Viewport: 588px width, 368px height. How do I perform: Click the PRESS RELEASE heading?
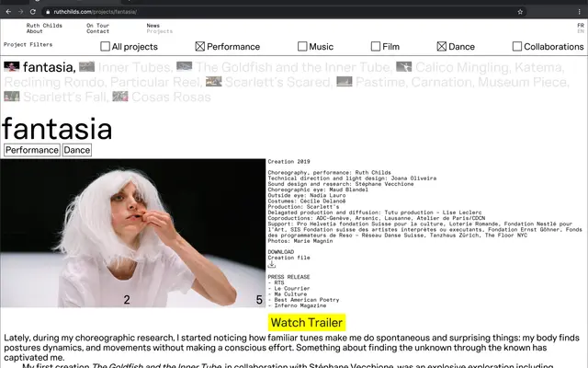[x=288, y=277]
